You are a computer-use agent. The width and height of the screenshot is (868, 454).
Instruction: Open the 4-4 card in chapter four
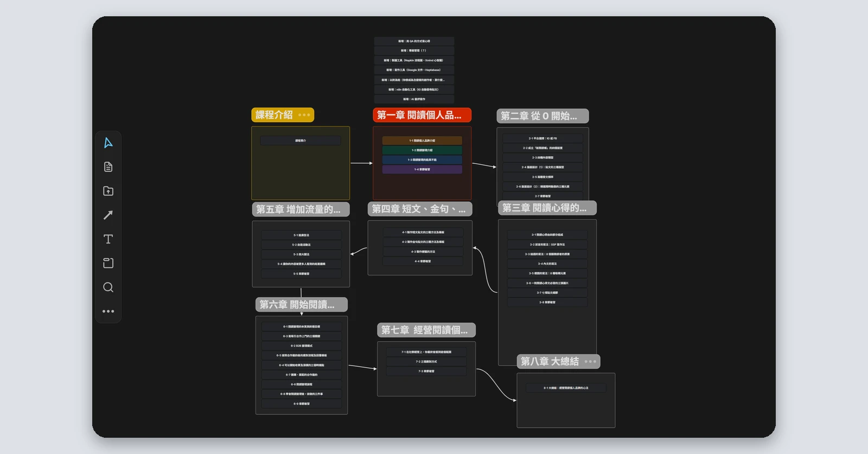[423, 261]
